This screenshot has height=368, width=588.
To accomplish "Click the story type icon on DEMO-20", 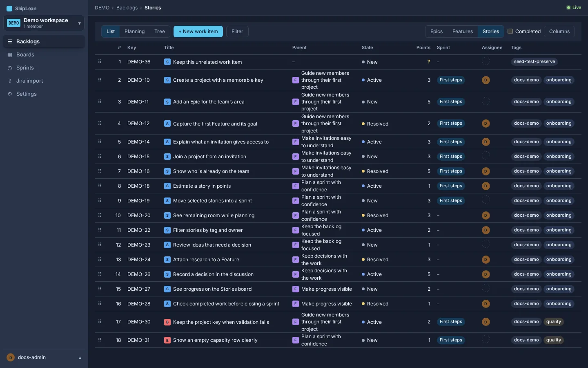I will click(167, 215).
